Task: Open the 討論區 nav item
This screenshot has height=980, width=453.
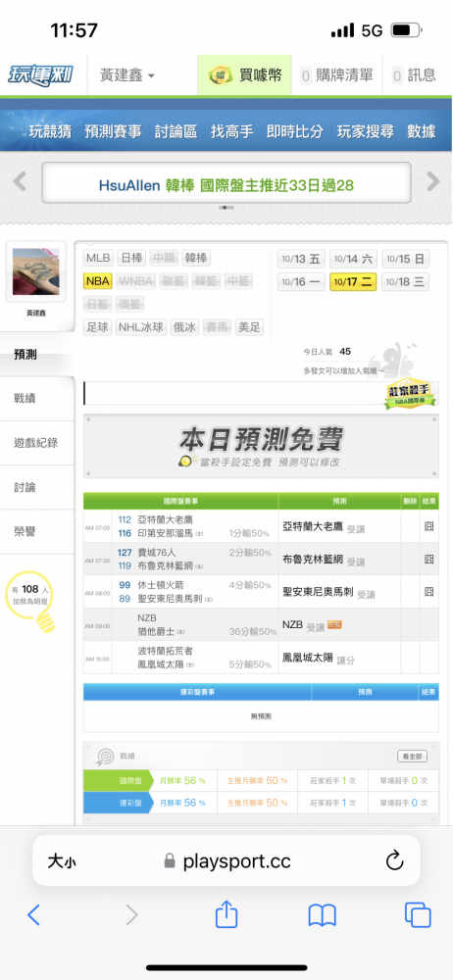Action: tap(176, 131)
